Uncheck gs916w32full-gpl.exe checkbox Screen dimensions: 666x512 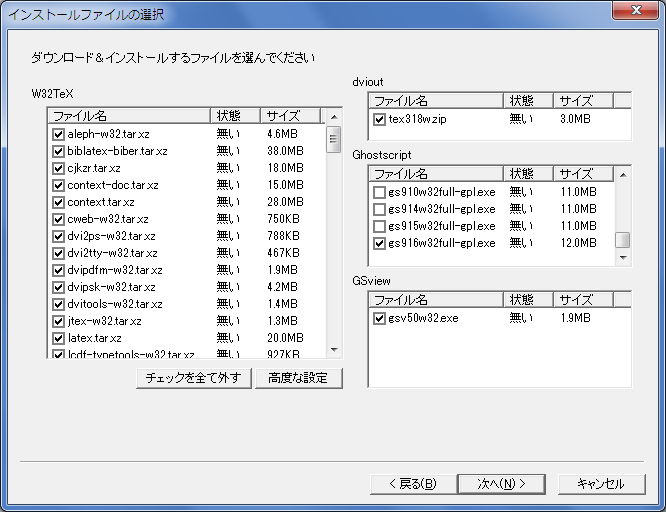[379, 243]
